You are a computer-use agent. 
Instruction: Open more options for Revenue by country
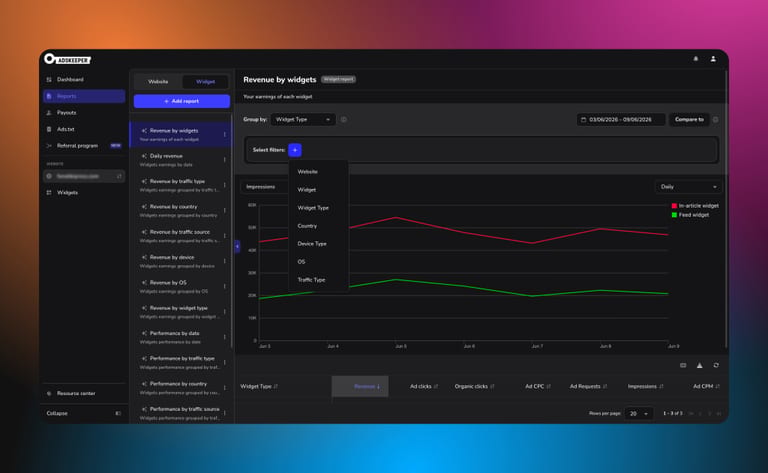[x=225, y=211]
